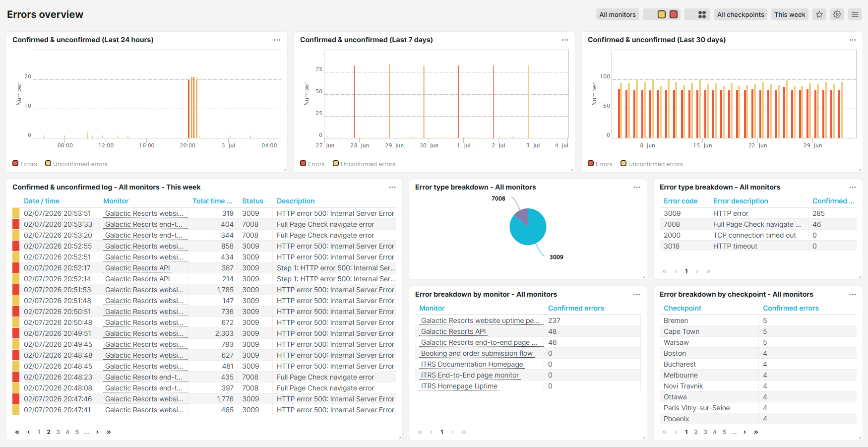The width and height of the screenshot is (868, 447).
Task: Sort checkpoint breakdown by Checkpoint column
Action: pyautogui.click(x=682, y=308)
